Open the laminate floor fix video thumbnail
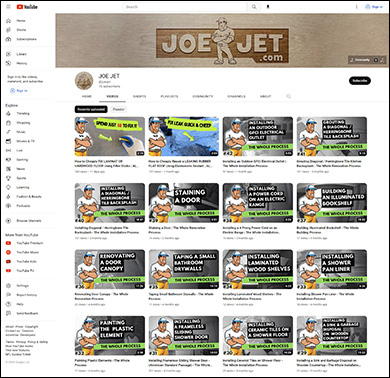The image size is (390, 378). coord(110,136)
